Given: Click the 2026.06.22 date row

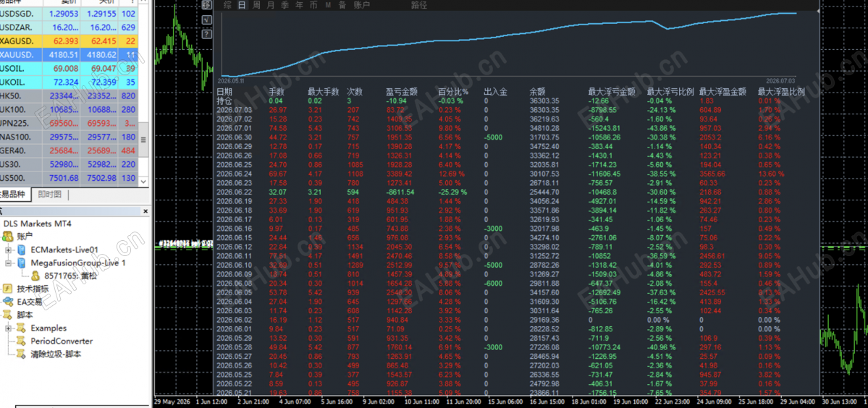Looking at the screenshot, I should [234, 192].
